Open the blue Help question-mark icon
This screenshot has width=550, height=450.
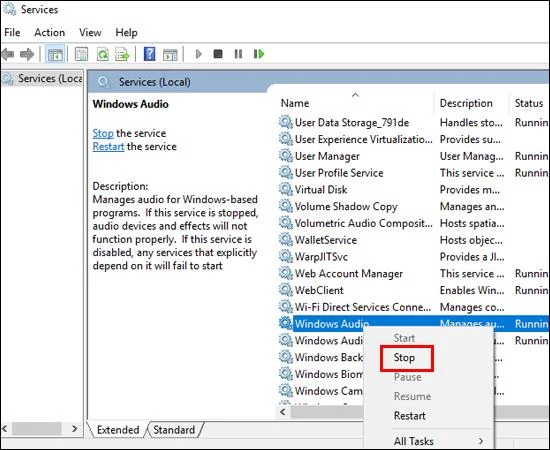coord(149,54)
